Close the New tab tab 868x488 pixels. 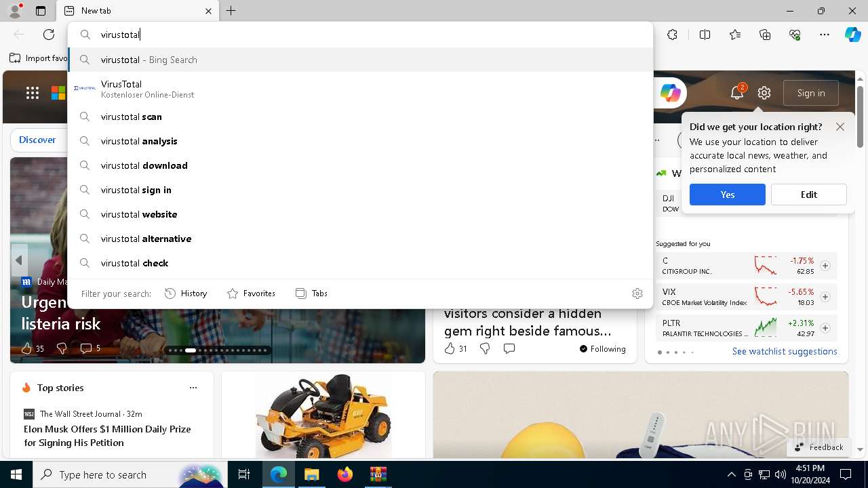pos(208,11)
